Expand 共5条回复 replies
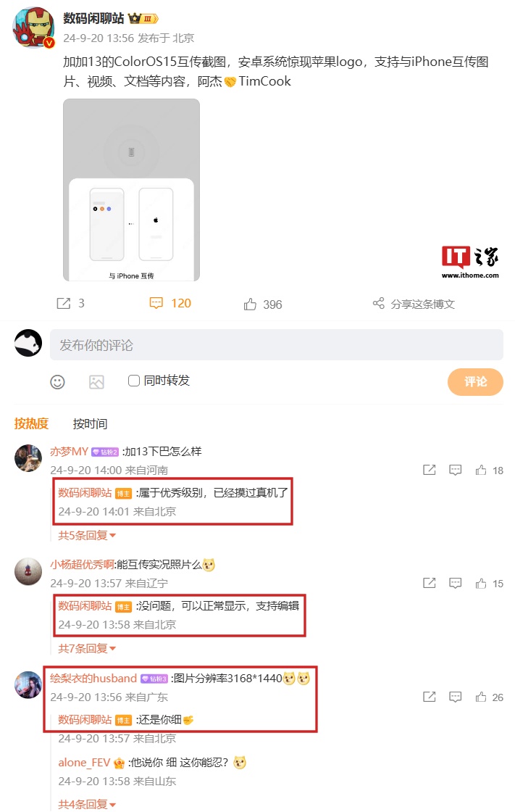This screenshot has width=515, height=812. pos(87,535)
